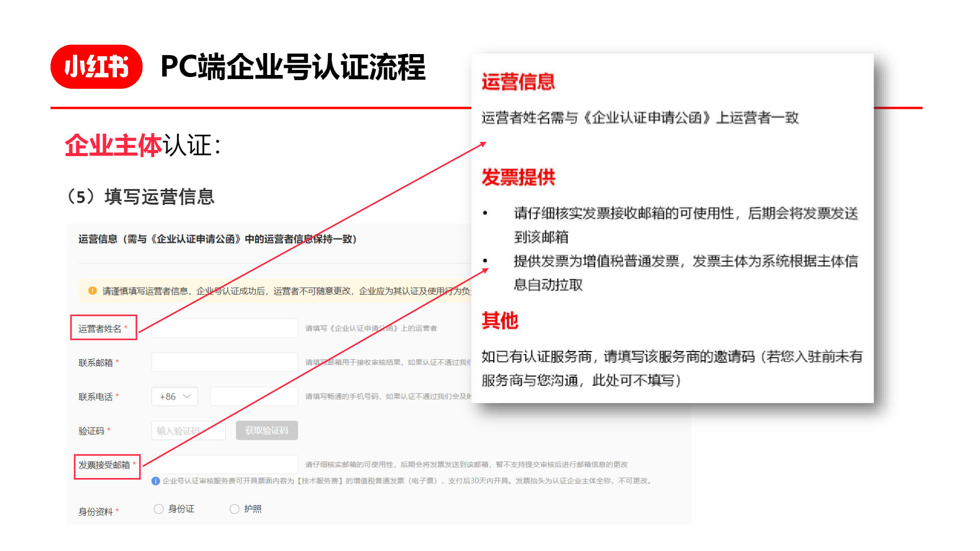The width and height of the screenshot is (980, 551).
Task: Click the 小红书 logo
Action: click(96, 67)
